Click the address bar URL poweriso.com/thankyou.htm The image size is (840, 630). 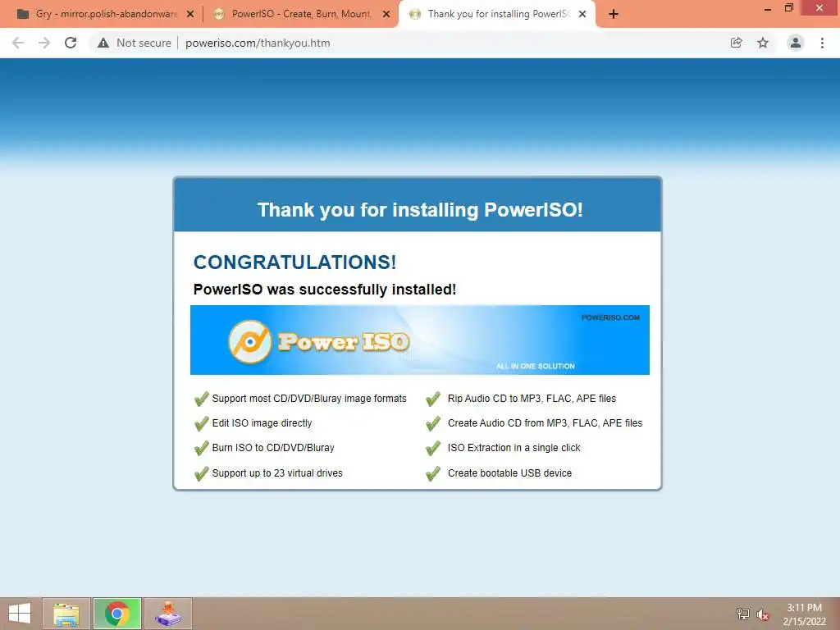258,43
